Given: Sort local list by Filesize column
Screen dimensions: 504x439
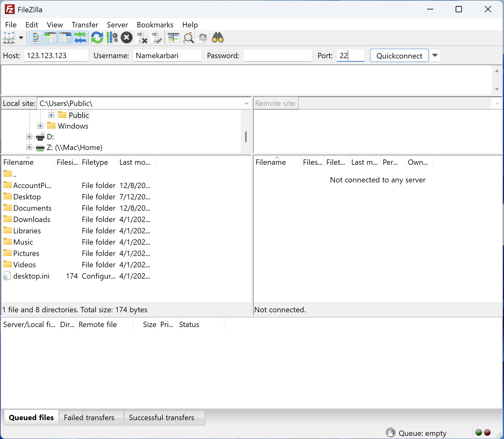Looking at the screenshot, I should 67,162.
